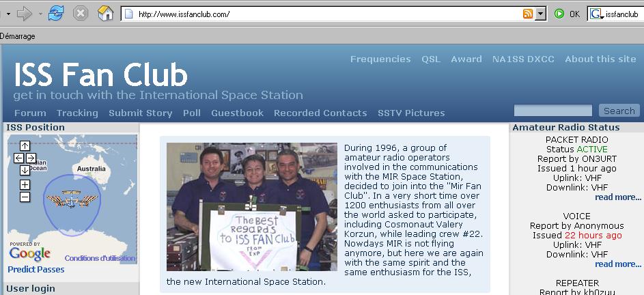
Task: Pan the map left with arrow button
Action: (x=18, y=158)
